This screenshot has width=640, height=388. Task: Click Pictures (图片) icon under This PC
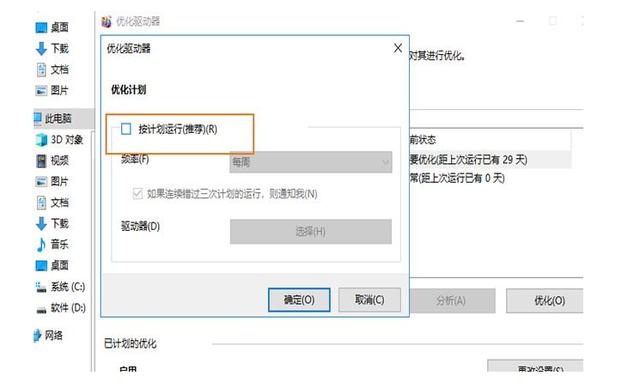click(41, 181)
